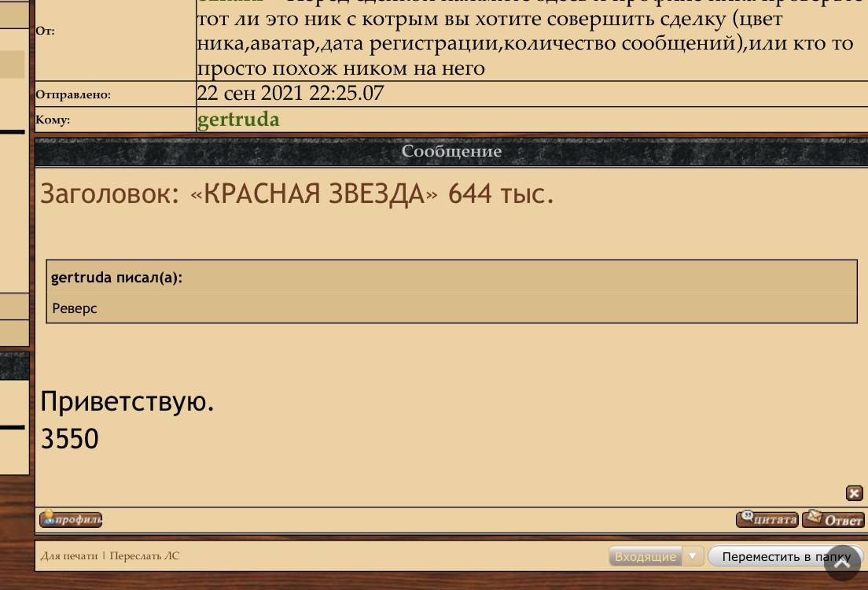
Task: Open the sender's profile via профиль button
Action: click(x=71, y=519)
